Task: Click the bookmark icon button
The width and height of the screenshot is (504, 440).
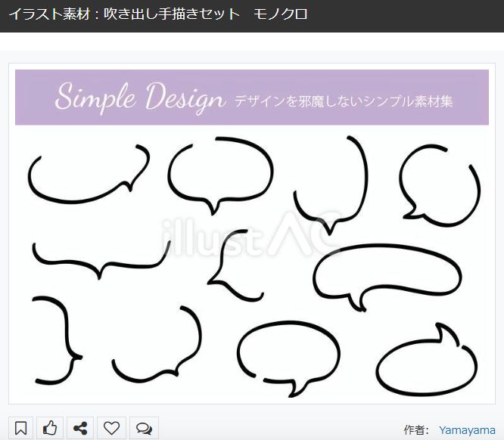Action: click(x=21, y=428)
